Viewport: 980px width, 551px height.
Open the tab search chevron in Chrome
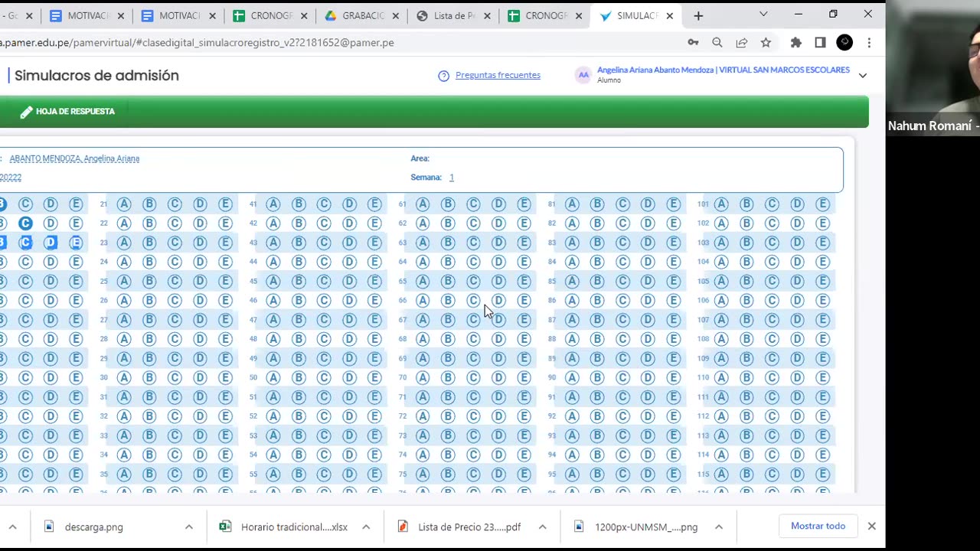tap(763, 15)
